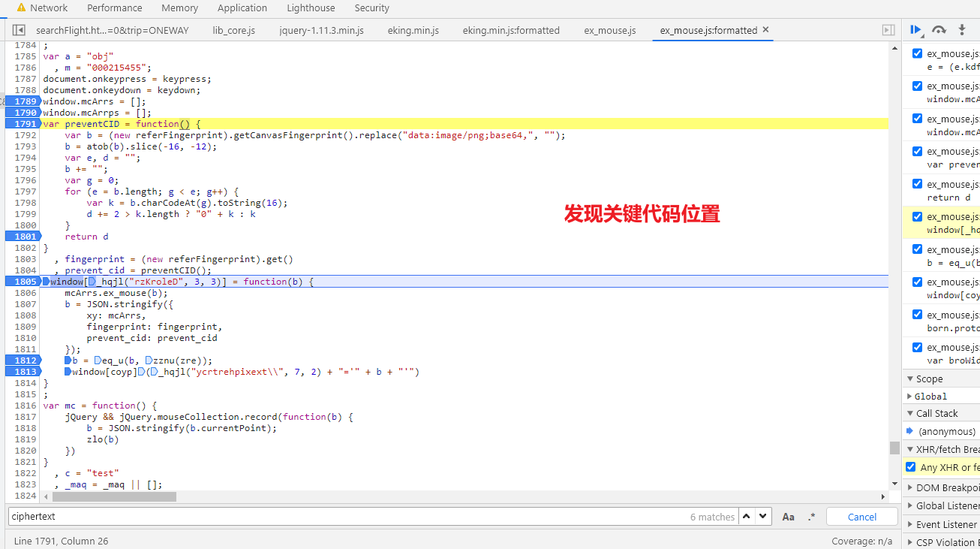This screenshot has width=980, height=549.
Task: Uncheck breakpoint 'window[coy'
Action: (x=917, y=282)
